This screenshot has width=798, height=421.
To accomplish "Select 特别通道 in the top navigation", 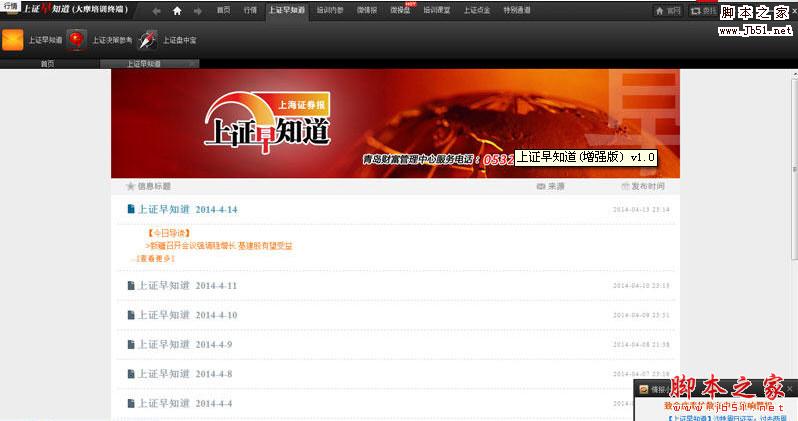I will [517, 10].
